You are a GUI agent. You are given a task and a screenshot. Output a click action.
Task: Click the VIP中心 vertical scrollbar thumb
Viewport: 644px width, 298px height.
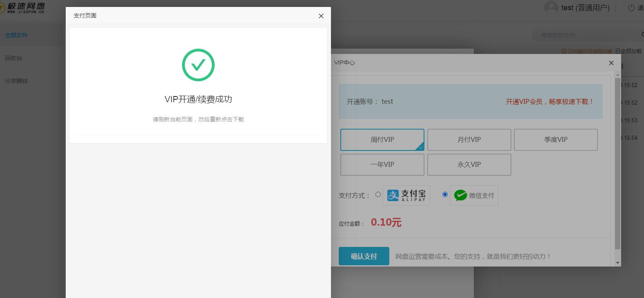[617, 164]
